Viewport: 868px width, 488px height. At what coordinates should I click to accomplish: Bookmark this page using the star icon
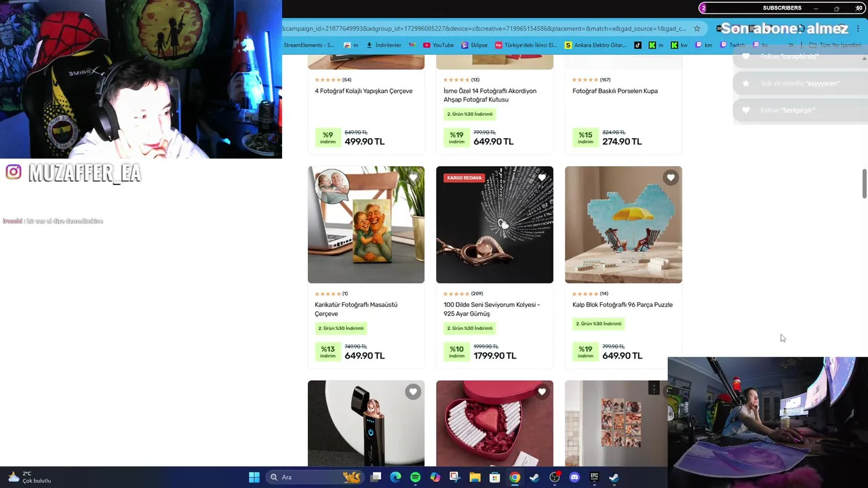(696, 28)
